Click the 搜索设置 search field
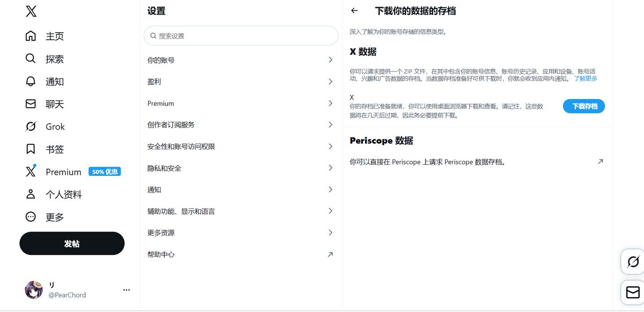The height and width of the screenshot is (312, 644). tap(241, 36)
